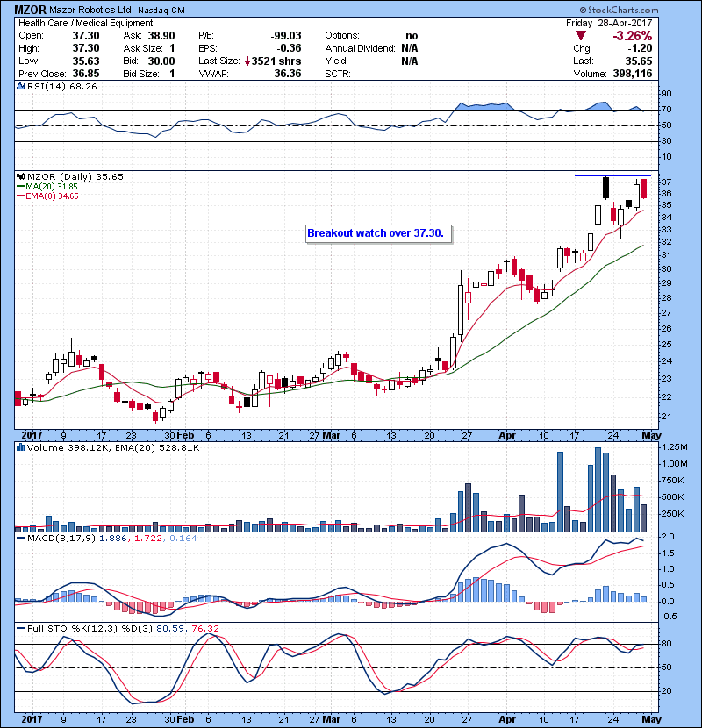The height and width of the screenshot is (728, 702).
Task: Click the EMA(8) 34.65 legend text
Action: [x=52, y=196]
